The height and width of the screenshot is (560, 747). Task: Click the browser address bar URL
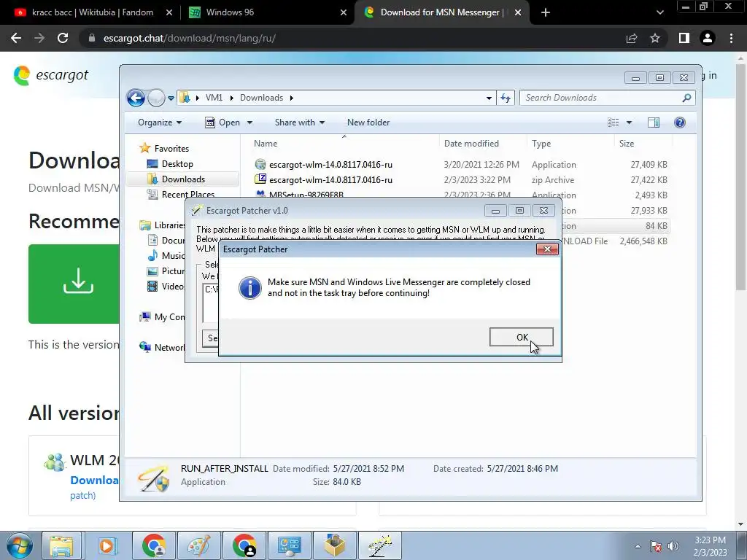click(x=190, y=38)
